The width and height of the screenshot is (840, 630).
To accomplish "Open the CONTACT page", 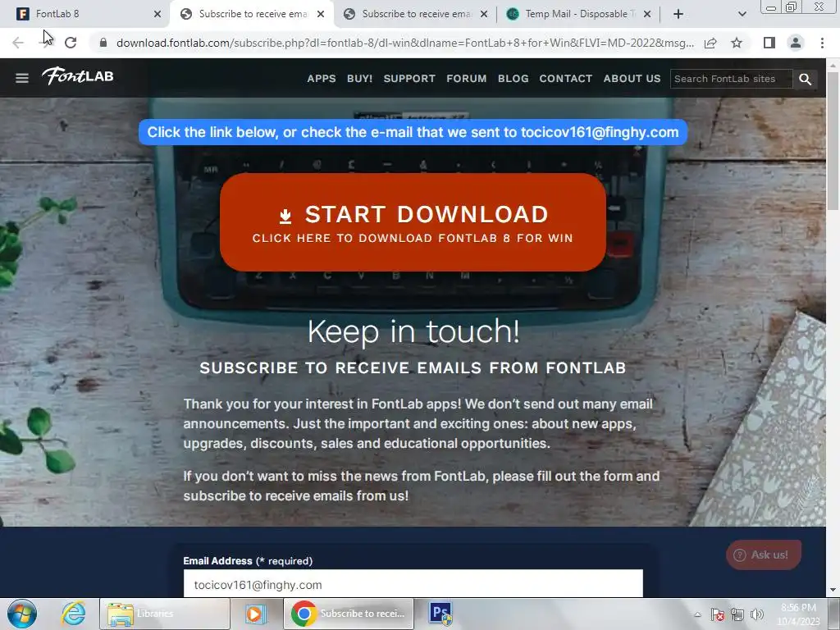I will coord(566,78).
